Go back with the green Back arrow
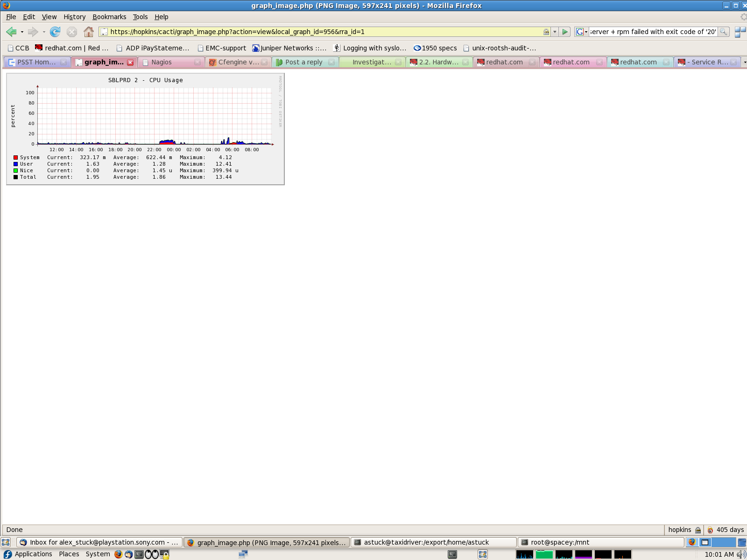Screen dimensions: 747x560 tap(11, 32)
